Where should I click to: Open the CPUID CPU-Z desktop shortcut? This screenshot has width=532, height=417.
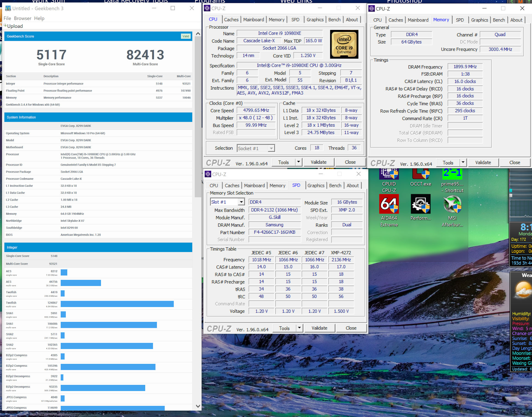389,180
